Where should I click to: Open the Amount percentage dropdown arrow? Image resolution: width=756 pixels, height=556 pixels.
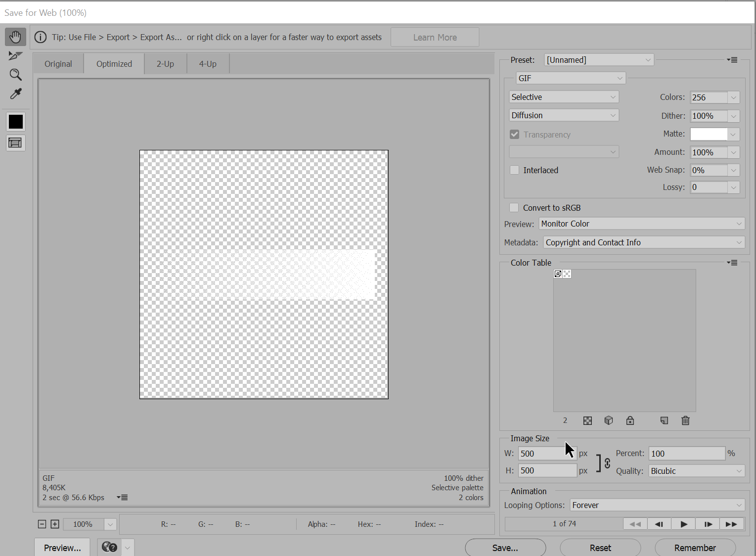click(734, 152)
